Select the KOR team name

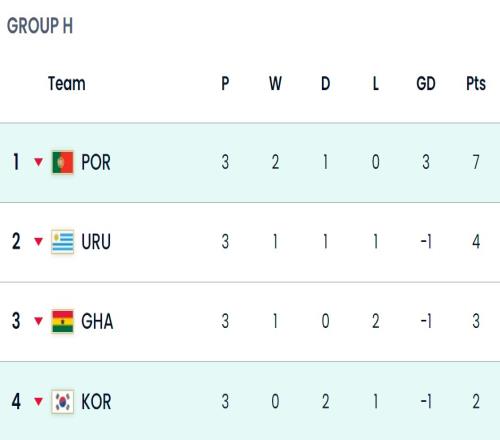click(x=96, y=401)
